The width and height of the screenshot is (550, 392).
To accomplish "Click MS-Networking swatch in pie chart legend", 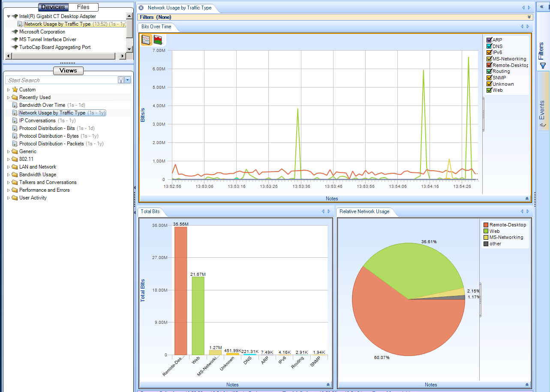I will pos(486,237).
